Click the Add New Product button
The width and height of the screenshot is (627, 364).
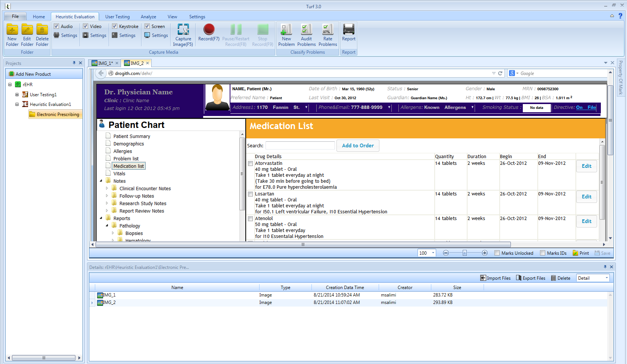click(33, 74)
